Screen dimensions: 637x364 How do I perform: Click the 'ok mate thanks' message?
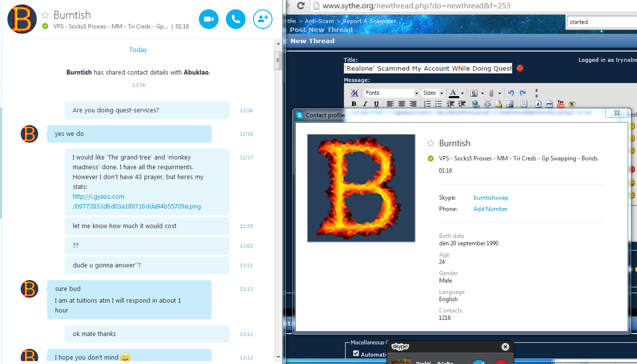pos(147,334)
